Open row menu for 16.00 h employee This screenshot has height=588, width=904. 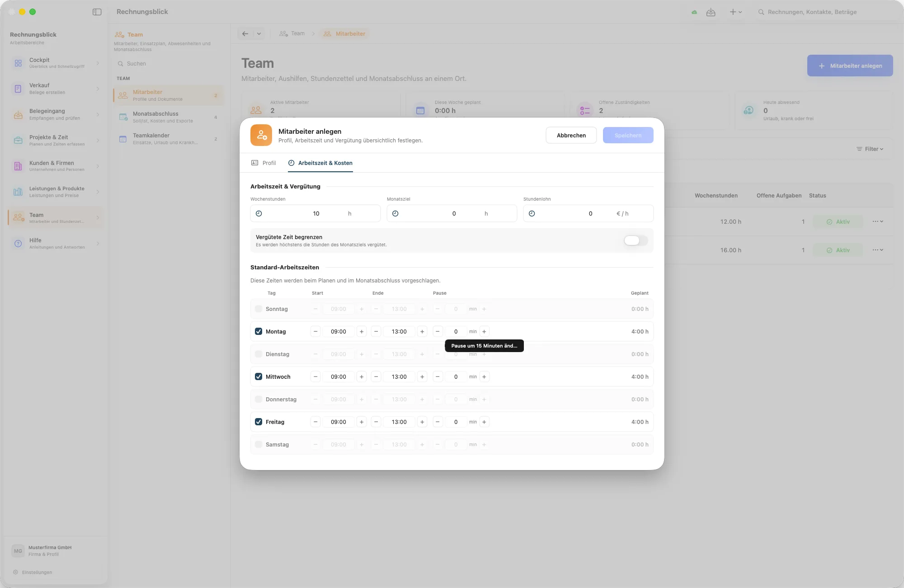click(x=878, y=250)
